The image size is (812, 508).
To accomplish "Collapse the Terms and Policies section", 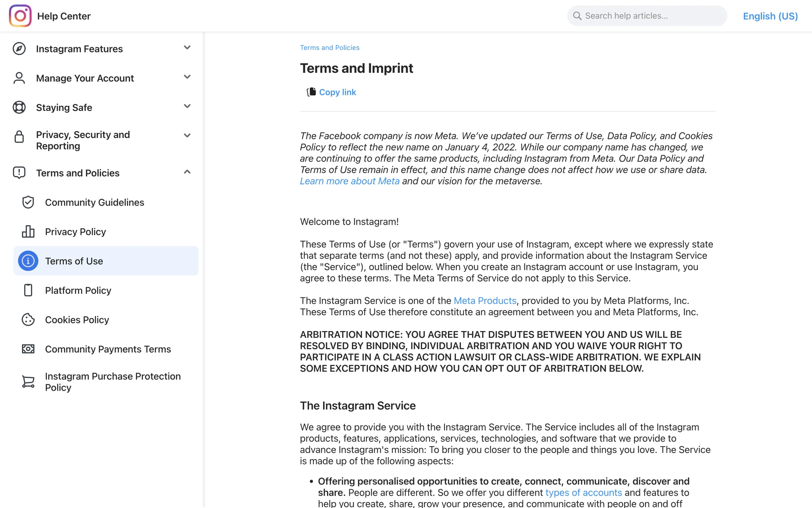I will [x=187, y=172].
